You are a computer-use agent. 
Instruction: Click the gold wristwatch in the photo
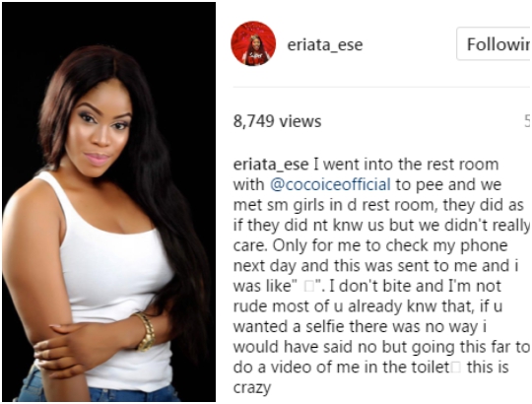(146, 331)
